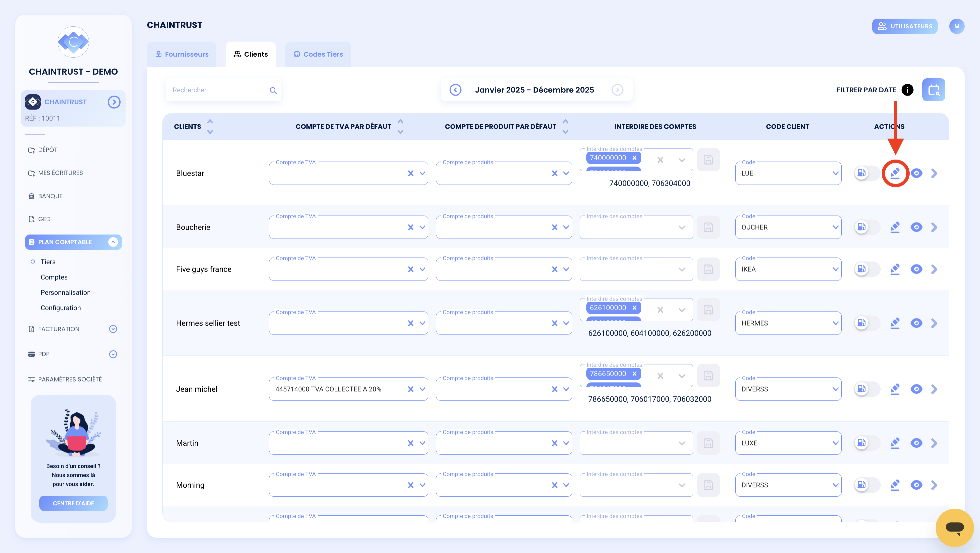Open the Jean michel row detail arrow
The width and height of the screenshot is (980, 553).
tap(934, 389)
